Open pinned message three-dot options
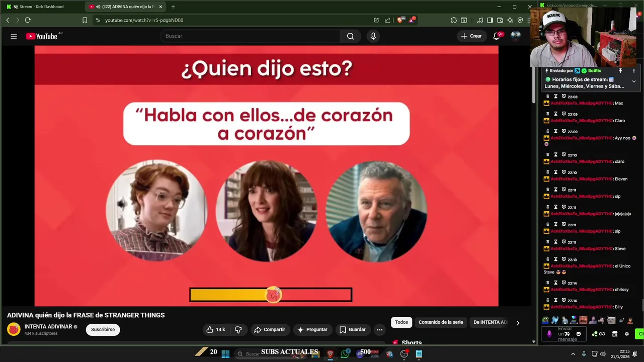 [633, 71]
